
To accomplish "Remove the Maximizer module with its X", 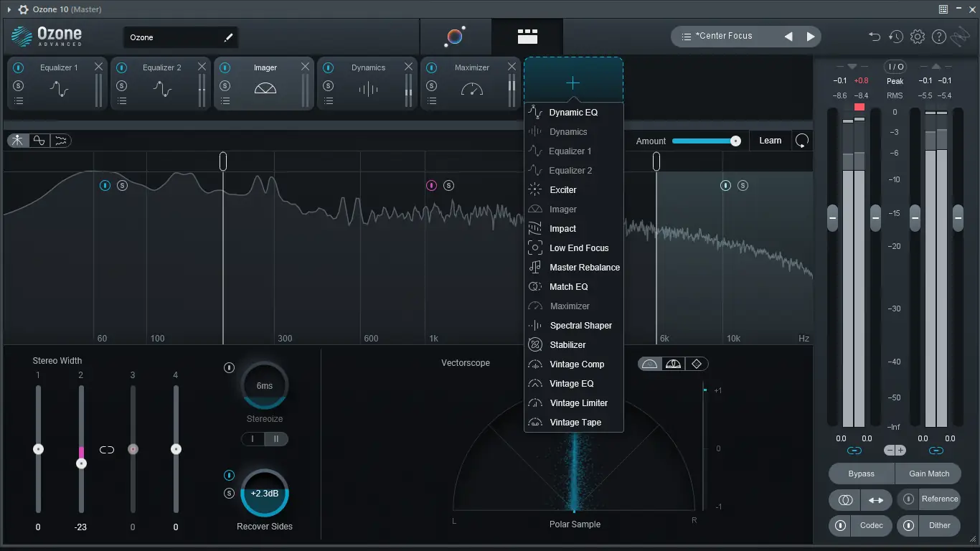I will (x=512, y=66).
